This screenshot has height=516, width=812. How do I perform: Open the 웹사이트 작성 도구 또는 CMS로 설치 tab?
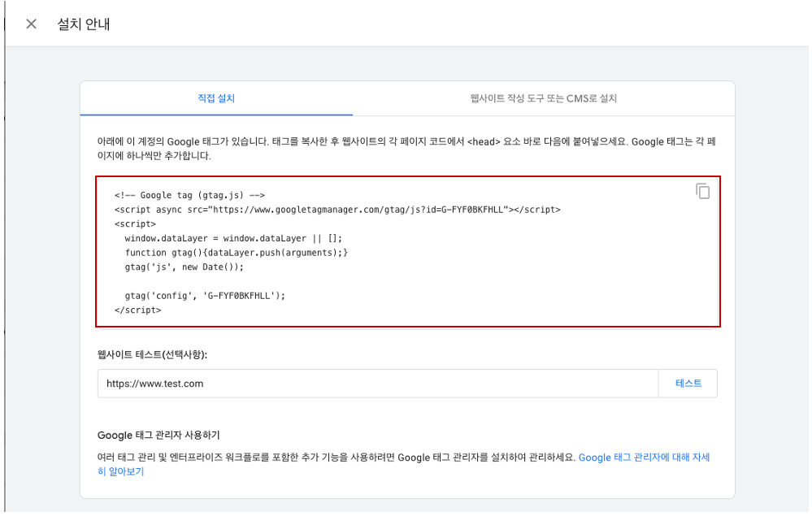[543, 98]
